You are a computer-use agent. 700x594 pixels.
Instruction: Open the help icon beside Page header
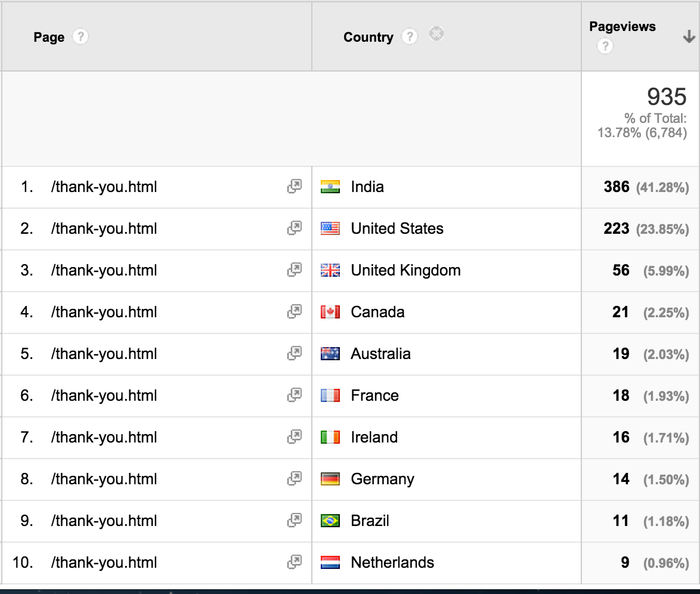coord(80,37)
